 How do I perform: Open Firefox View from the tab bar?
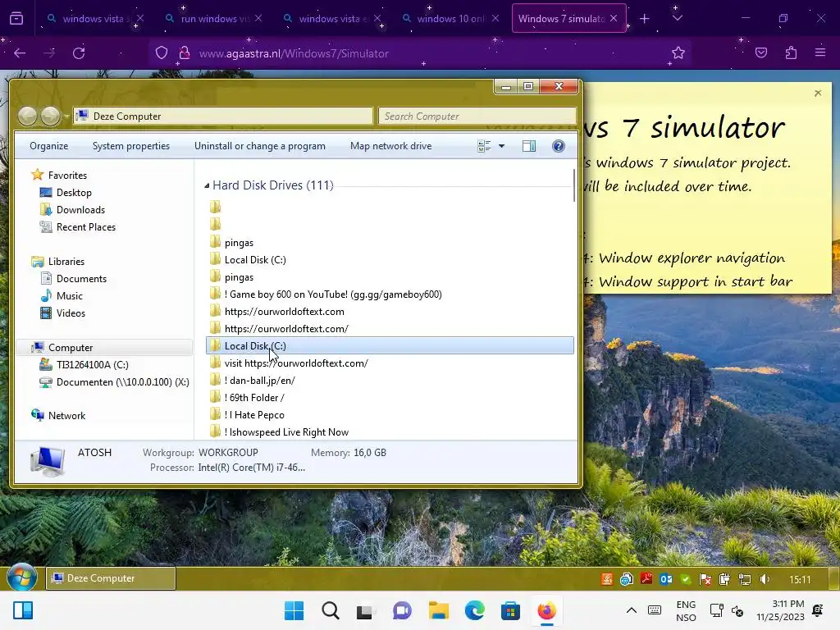pos(16,18)
